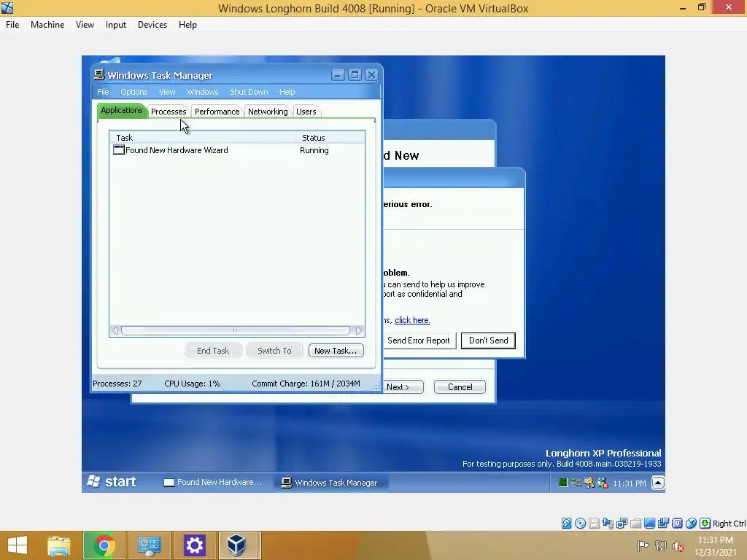Image resolution: width=747 pixels, height=560 pixels.
Task: Open VirtualBox File menu
Action: [x=12, y=25]
